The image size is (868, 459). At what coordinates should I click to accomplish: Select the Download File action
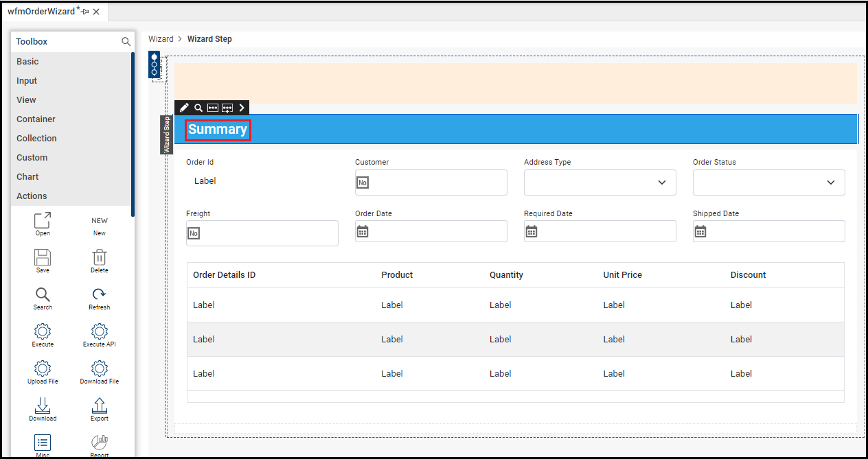[100, 373]
